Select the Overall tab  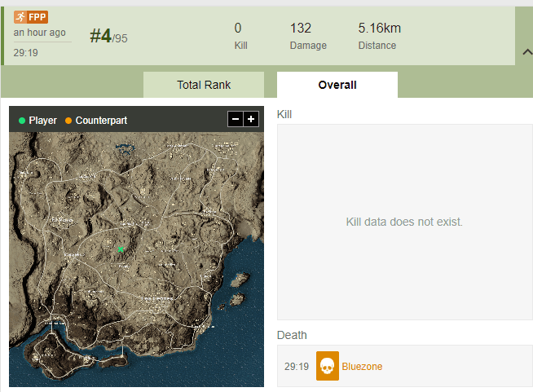(337, 85)
